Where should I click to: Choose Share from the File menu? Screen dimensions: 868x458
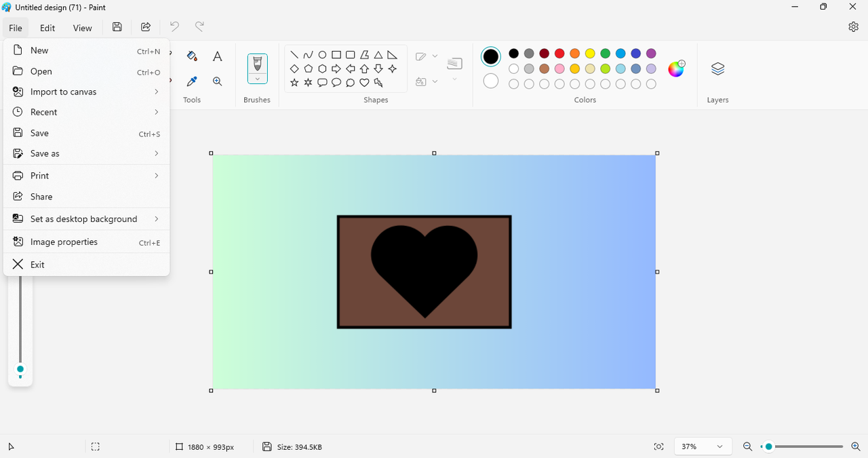(x=87, y=197)
